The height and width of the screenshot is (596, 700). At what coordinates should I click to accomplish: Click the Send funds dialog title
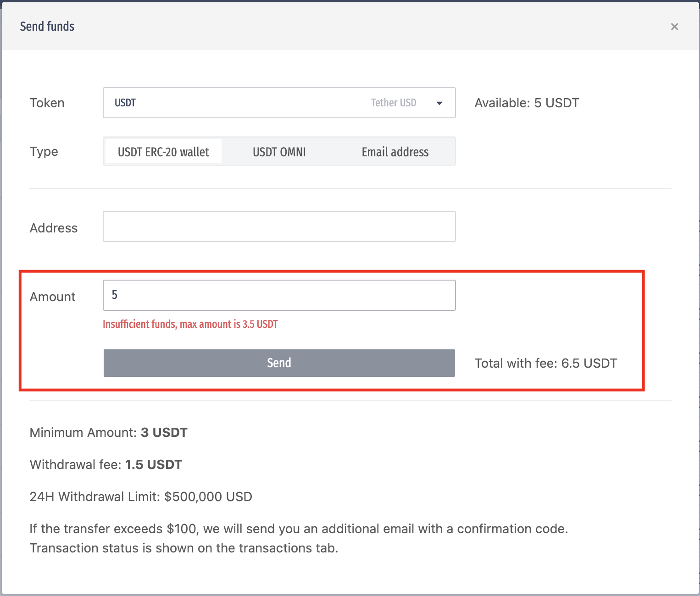coord(47,27)
